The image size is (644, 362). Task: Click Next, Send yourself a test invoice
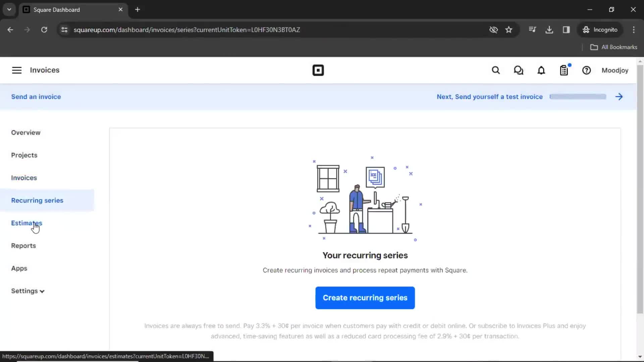(490, 97)
